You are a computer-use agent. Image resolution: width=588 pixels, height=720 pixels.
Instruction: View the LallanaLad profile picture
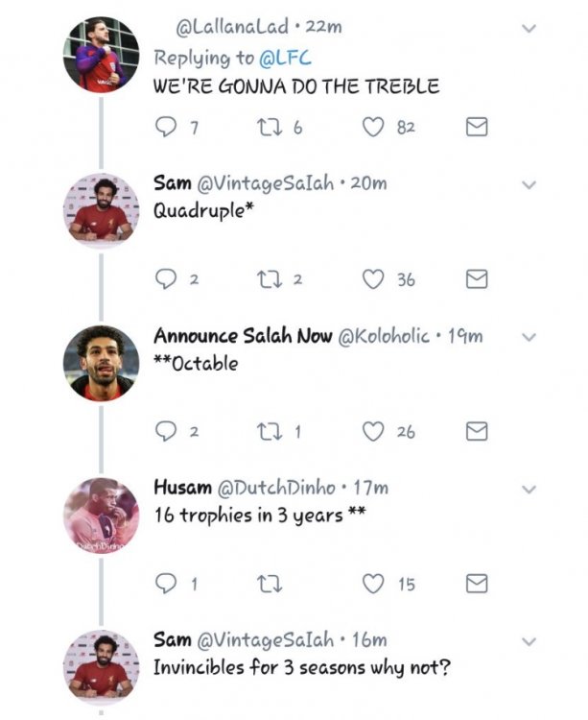(x=101, y=55)
